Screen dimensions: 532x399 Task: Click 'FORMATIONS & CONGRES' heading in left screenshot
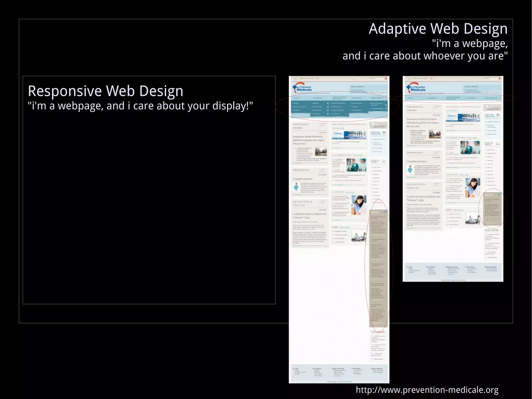(301, 126)
